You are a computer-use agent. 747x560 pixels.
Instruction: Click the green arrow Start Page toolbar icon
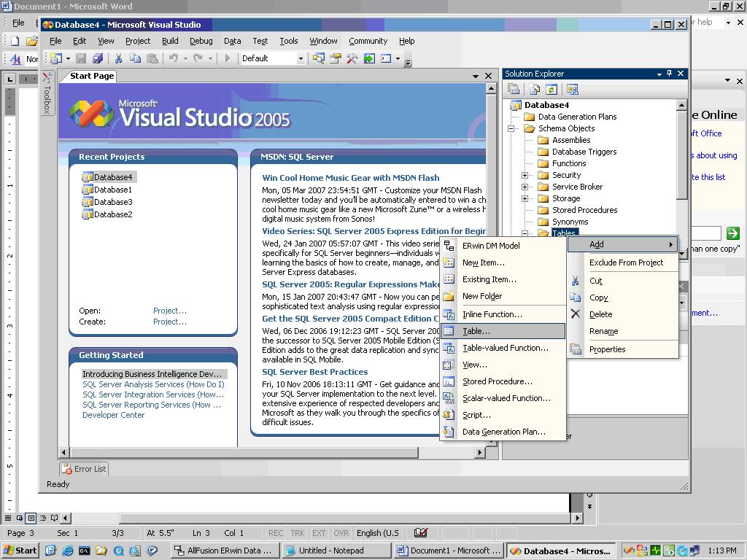369,58
